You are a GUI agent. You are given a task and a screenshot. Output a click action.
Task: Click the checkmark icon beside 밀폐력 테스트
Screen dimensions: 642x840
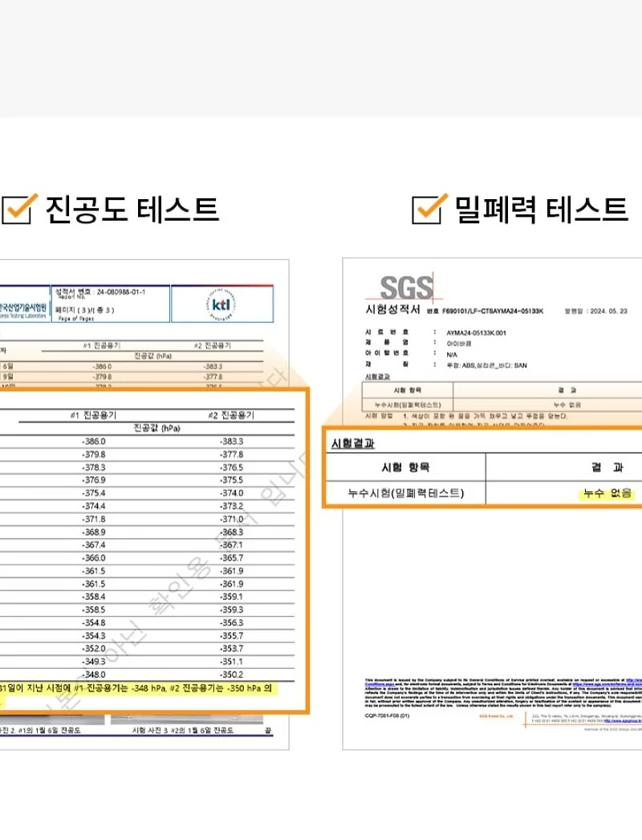429,208
